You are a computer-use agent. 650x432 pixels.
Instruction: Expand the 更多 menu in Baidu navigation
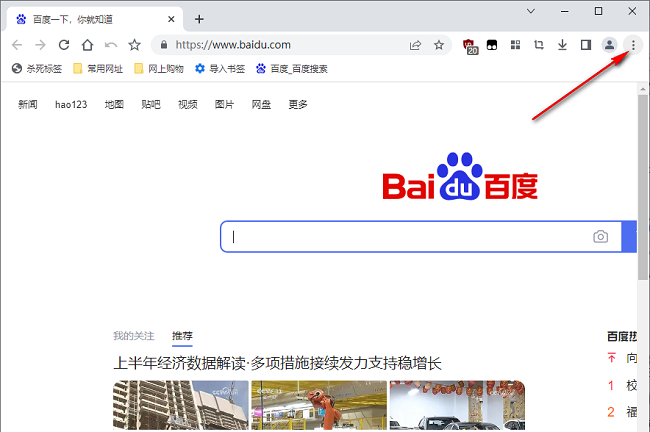coord(298,104)
